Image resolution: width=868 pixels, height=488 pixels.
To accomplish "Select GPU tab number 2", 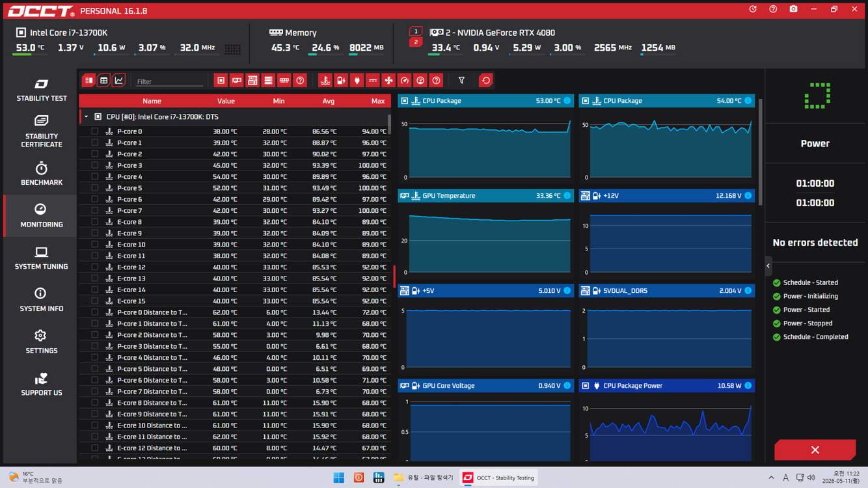I will [416, 42].
